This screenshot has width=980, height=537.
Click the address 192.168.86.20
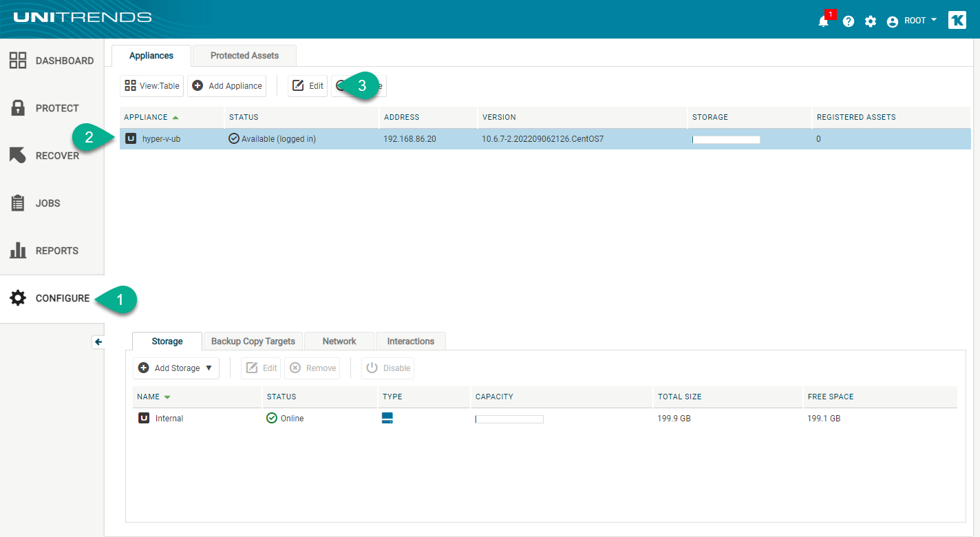pos(409,139)
